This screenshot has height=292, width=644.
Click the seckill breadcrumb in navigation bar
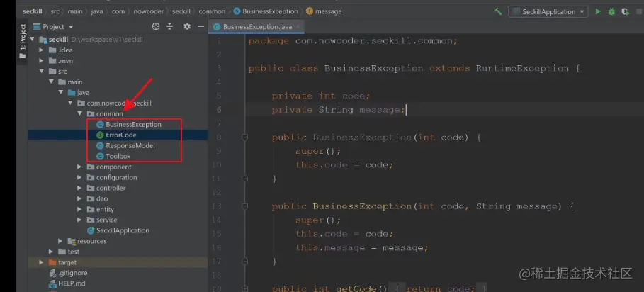pos(32,11)
